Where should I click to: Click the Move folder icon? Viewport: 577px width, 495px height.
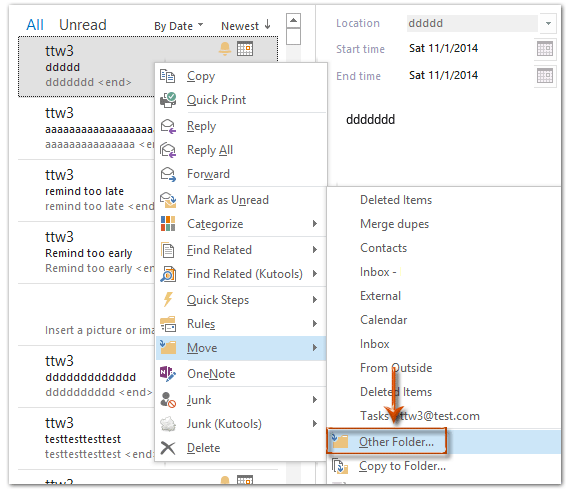pos(168,347)
